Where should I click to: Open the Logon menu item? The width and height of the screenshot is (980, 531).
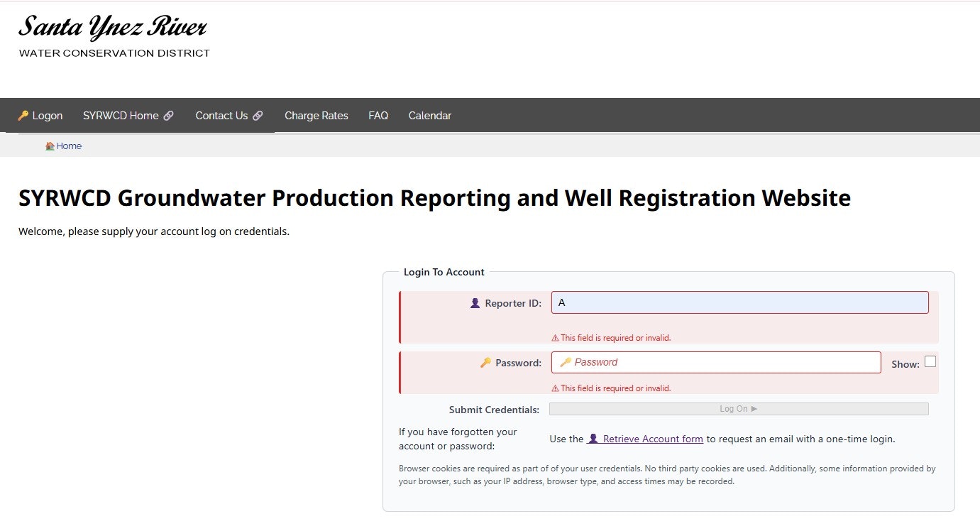40,116
